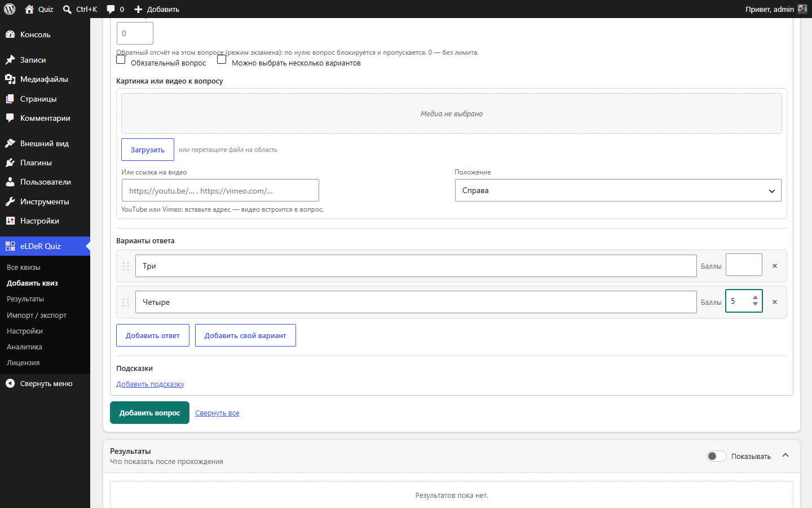Open the WordPress logo menu
Viewport: 812px width, 508px height.
pyautogui.click(x=10, y=9)
